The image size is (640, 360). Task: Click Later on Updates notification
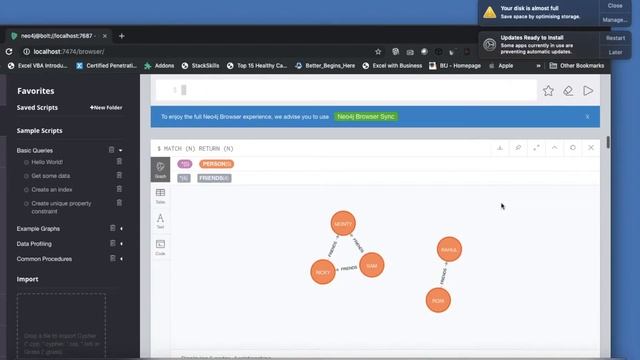point(615,52)
